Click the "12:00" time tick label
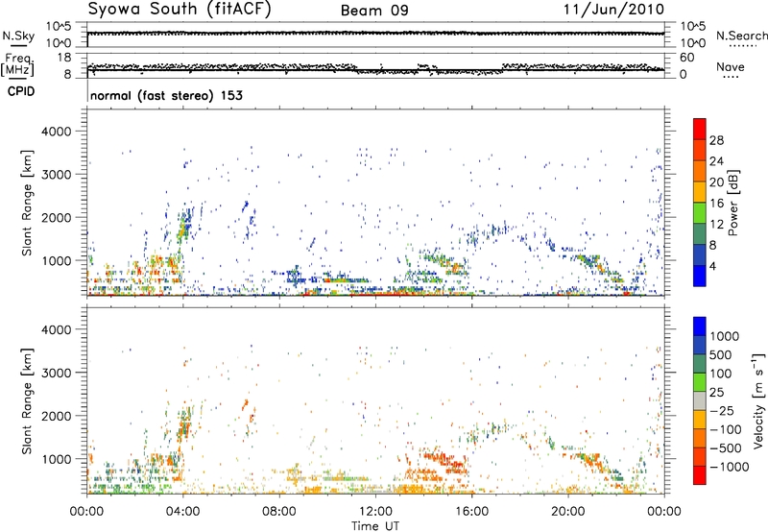This screenshot has height=532, width=768. click(375, 512)
